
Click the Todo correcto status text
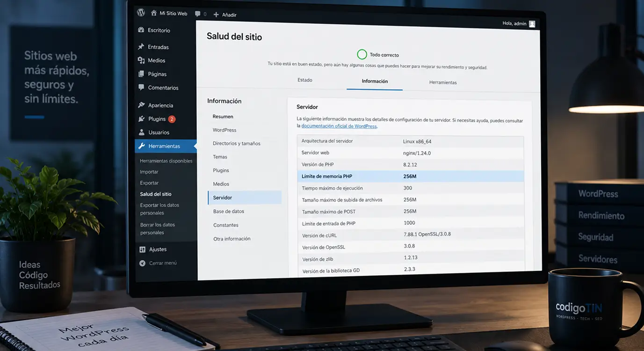coord(384,55)
